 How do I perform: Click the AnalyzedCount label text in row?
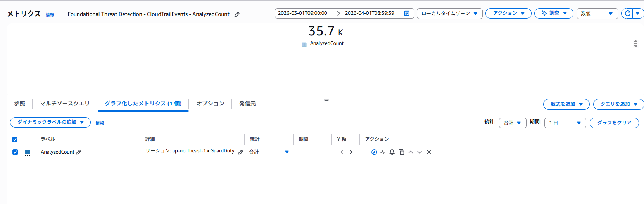point(58,152)
